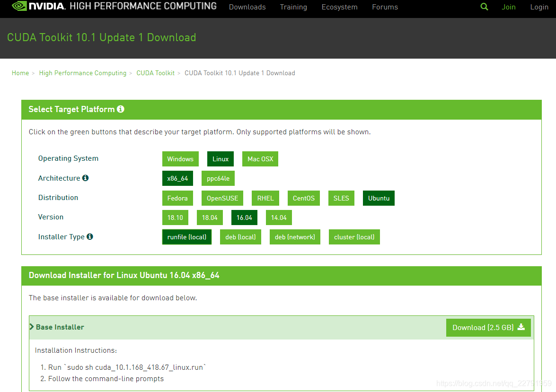Select Linux operating system

221,159
